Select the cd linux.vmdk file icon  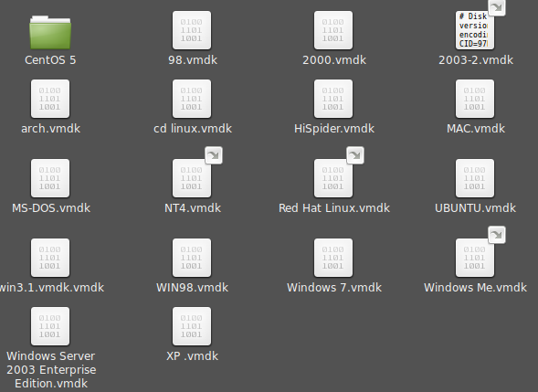(192, 99)
